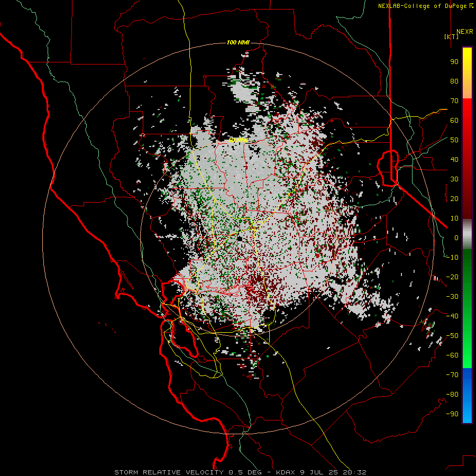
Task: Click the -30 value on the velocity scale
Action: pos(452,297)
